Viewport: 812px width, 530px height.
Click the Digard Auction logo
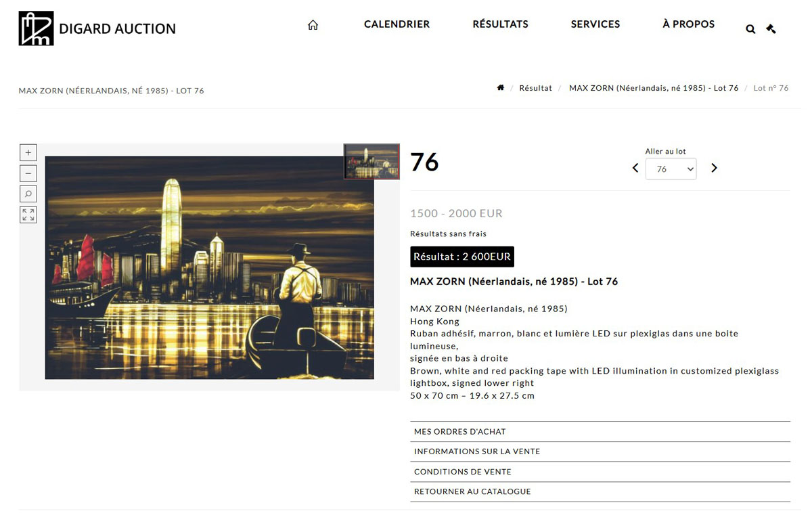click(97, 28)
